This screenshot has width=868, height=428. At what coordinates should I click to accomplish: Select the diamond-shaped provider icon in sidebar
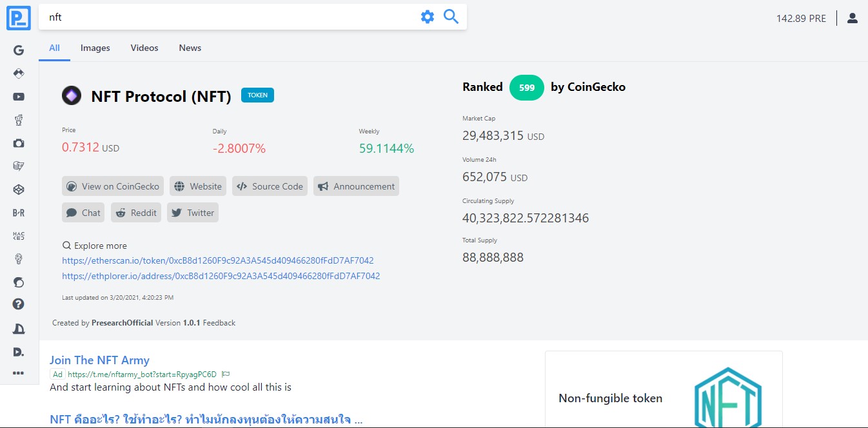click(19, 73)
